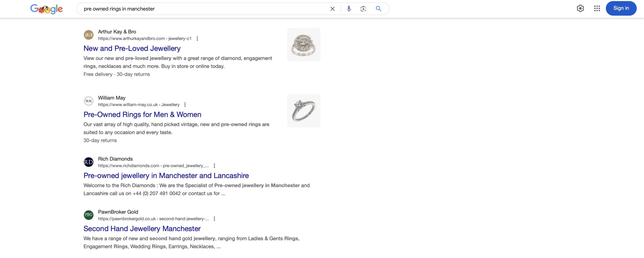Click inside the search input field
644x258 pixels.
coord(201,9)
